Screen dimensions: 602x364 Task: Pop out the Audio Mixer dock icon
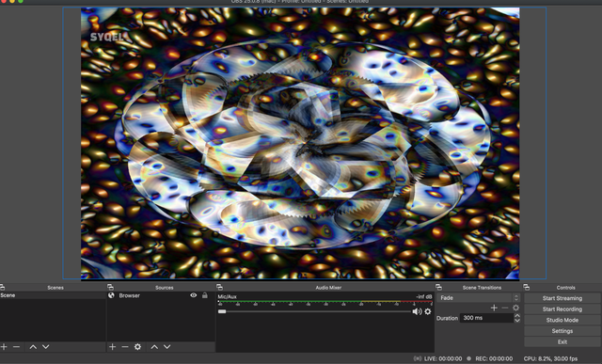tap(219, 287)
